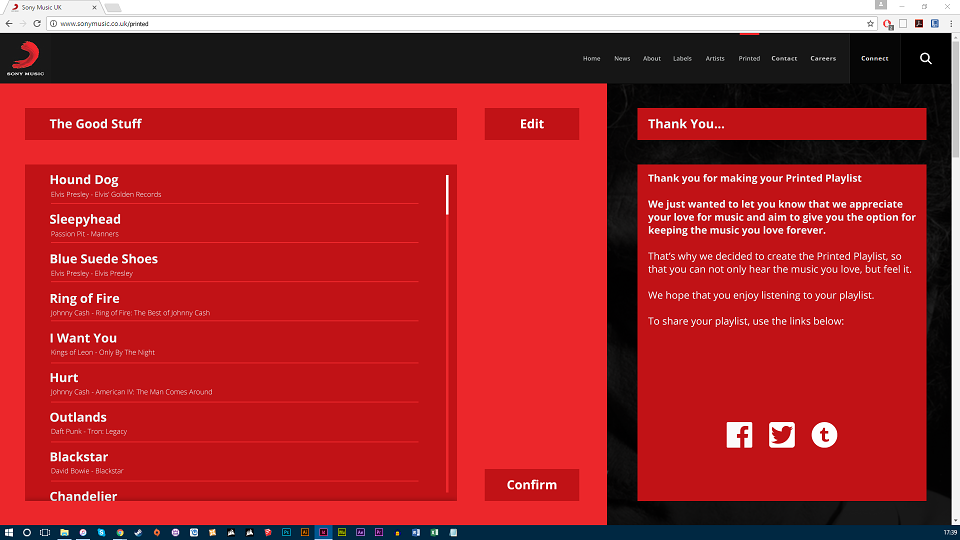
Task: Open Windows Start menu
Action: tap(9, 533)
